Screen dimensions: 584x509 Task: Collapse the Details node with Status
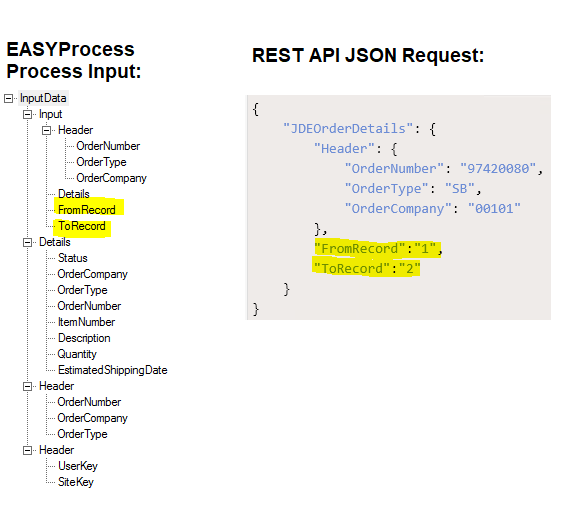point(27,242)
